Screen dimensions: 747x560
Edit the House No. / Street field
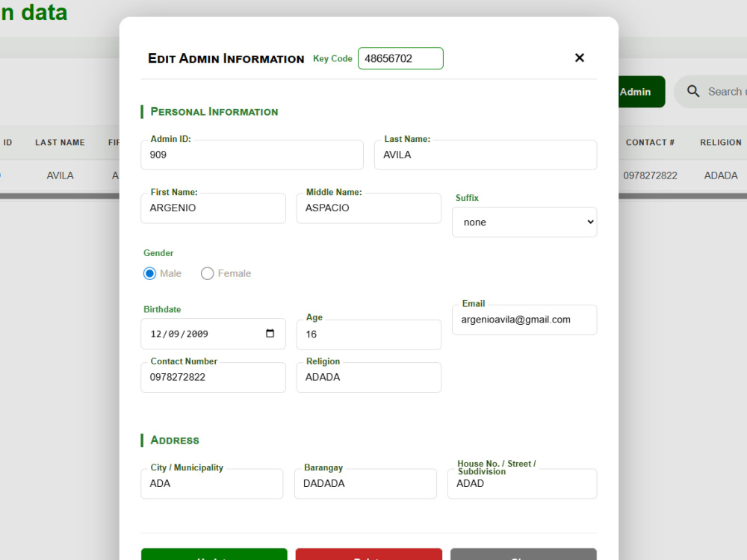[x=522, y=483]
